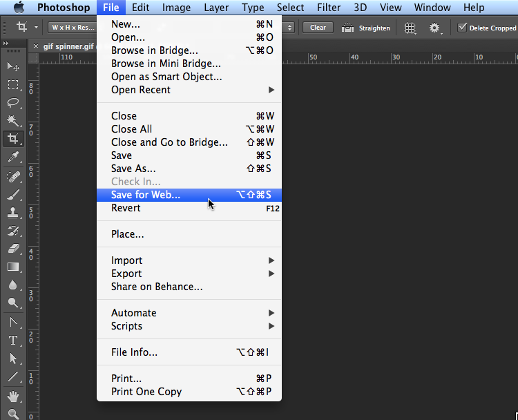518x420 pixels.
Task: Select the Eraser tool
Action: click(13, 249)
